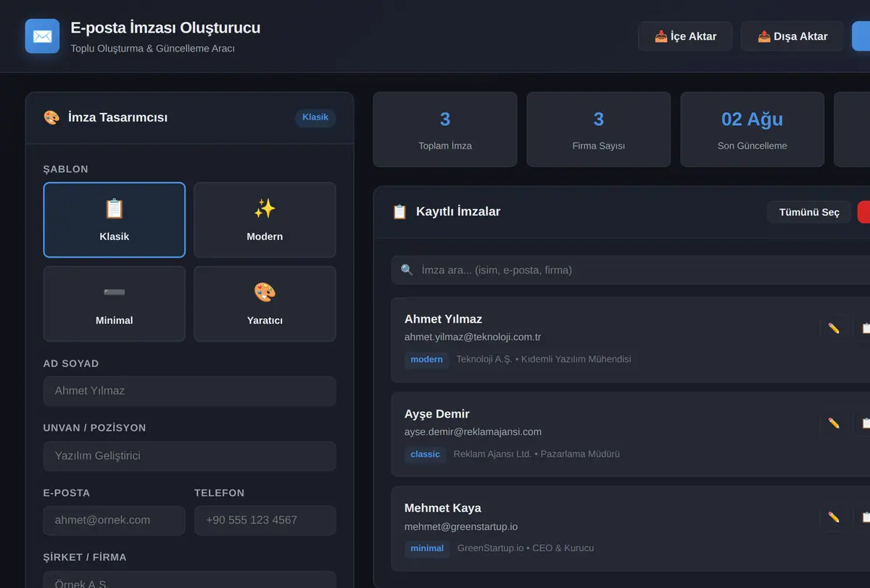Click the palette icon beside İmza Tasarımcısı
This screenshot has height=588, width=870.
point(51,117)
